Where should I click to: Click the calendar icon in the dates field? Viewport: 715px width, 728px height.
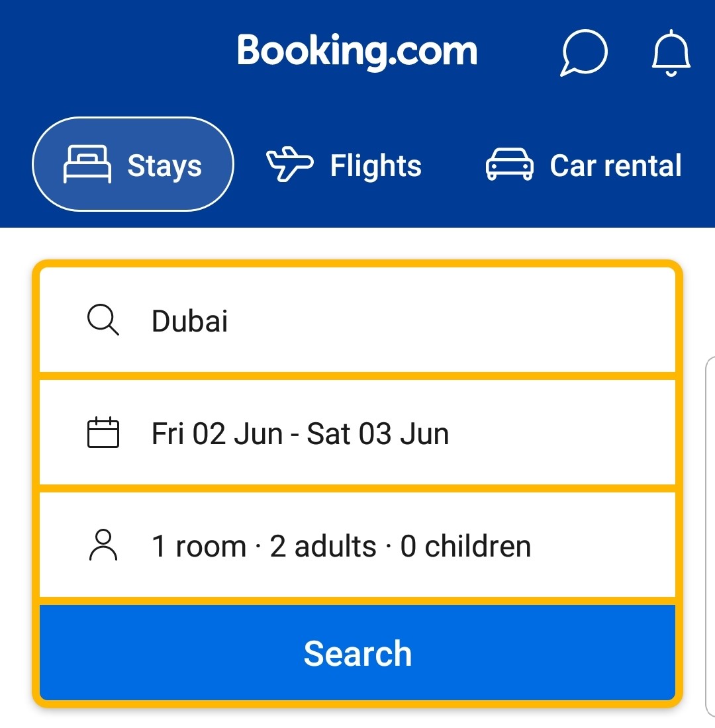pyautogui.click(x=103, y=433)
